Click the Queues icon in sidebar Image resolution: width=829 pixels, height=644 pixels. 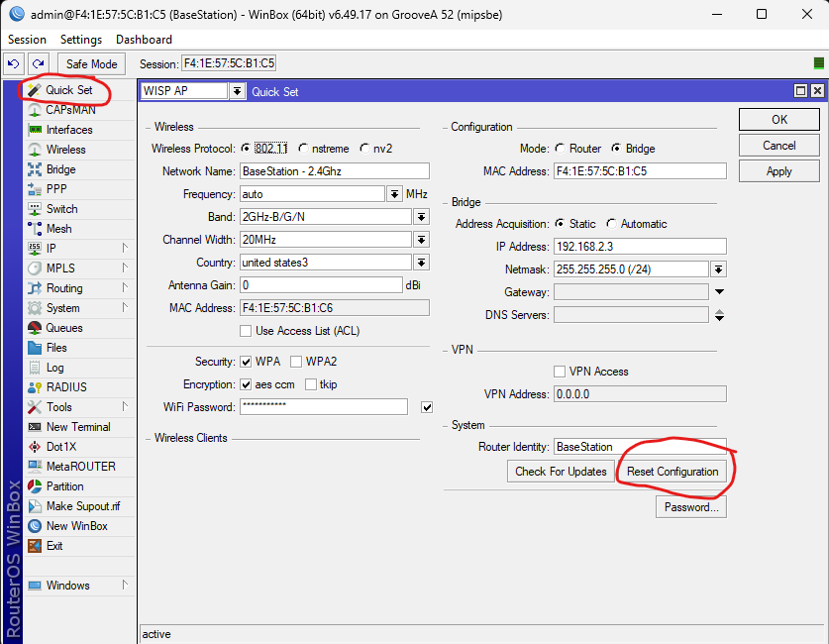pyautogui.click(x=36, y=328)
